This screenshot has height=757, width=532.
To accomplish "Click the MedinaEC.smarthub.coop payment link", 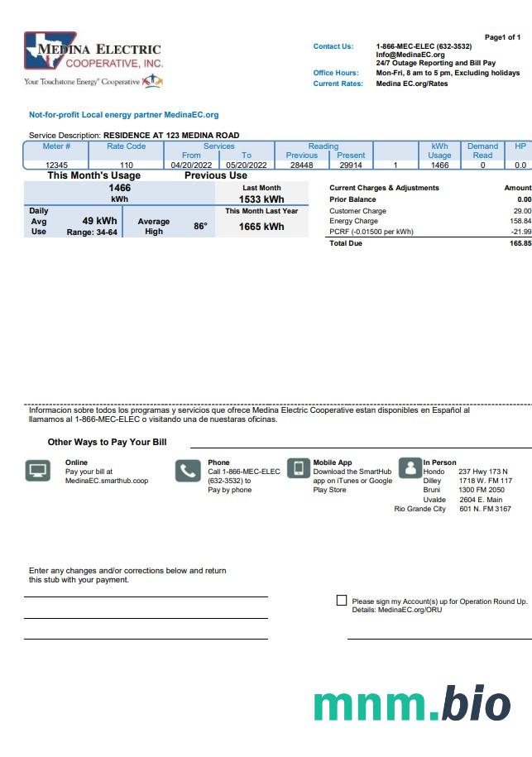I will click(x=107, y=481).
